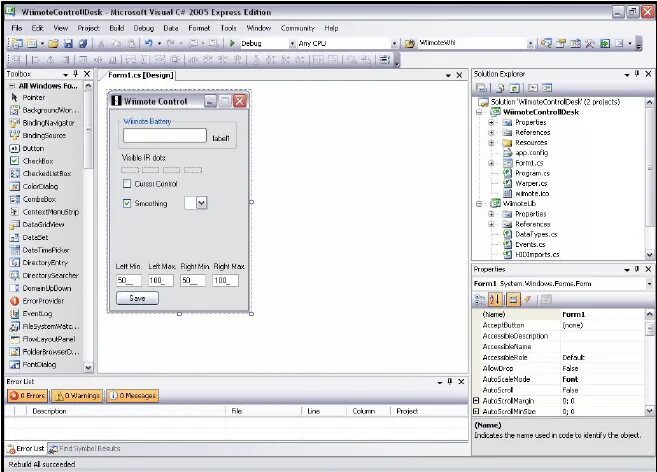Viewport: 657px width, 472px height.
Task: Open the Form1 object selector in Properties
Action: (649, 284)
